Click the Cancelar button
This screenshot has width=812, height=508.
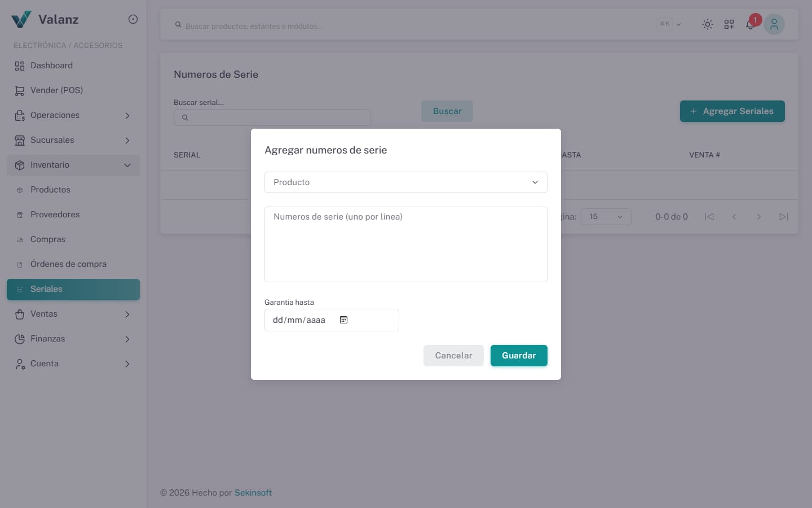(453, 356)
